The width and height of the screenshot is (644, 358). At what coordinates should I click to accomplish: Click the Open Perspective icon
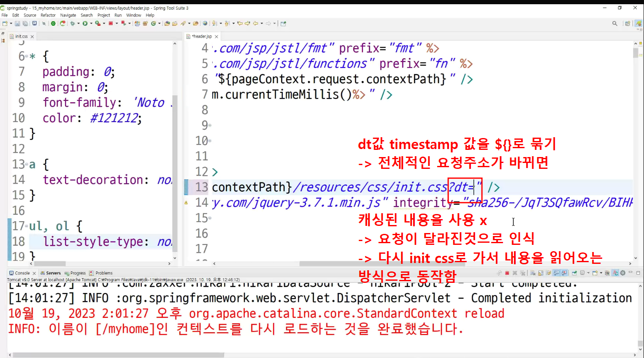pyautogui.click(x=628, y=23)
